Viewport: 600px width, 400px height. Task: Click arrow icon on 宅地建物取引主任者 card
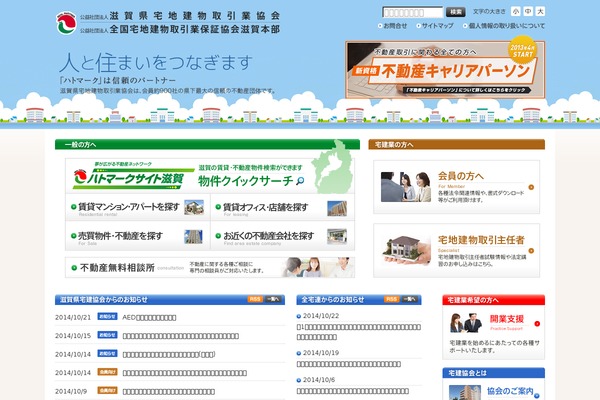click(531, 251)
